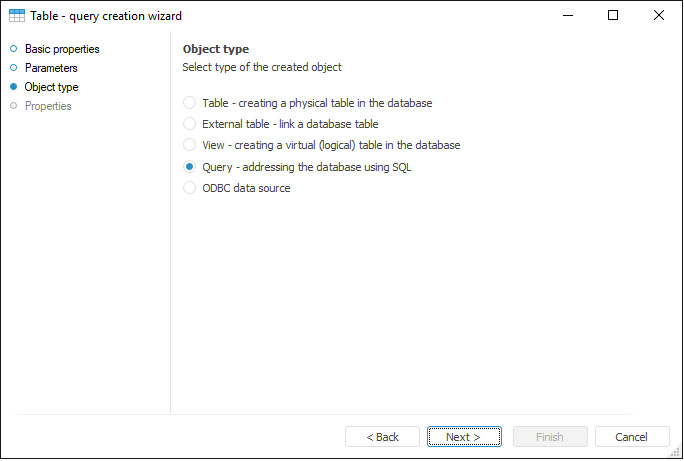This screenshot has width=684, height=461.
Task: Select View virtual table radio option
Action: [x=190, y=145]
